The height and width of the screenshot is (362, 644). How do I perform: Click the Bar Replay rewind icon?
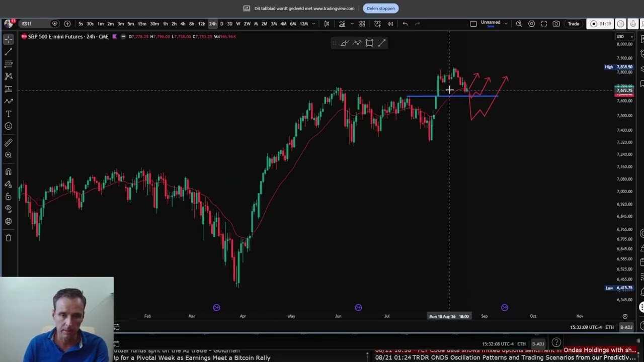coord(390,24)
